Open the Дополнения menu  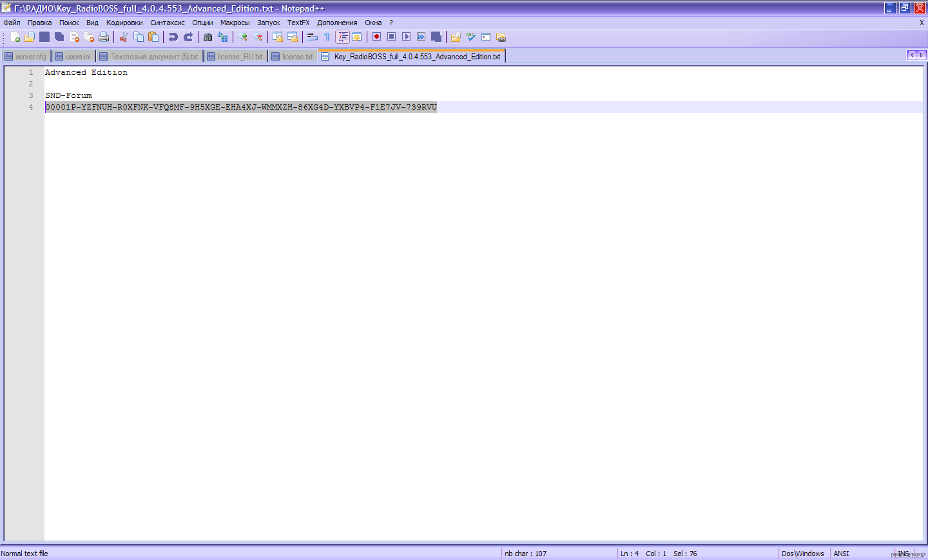[337, 23]
